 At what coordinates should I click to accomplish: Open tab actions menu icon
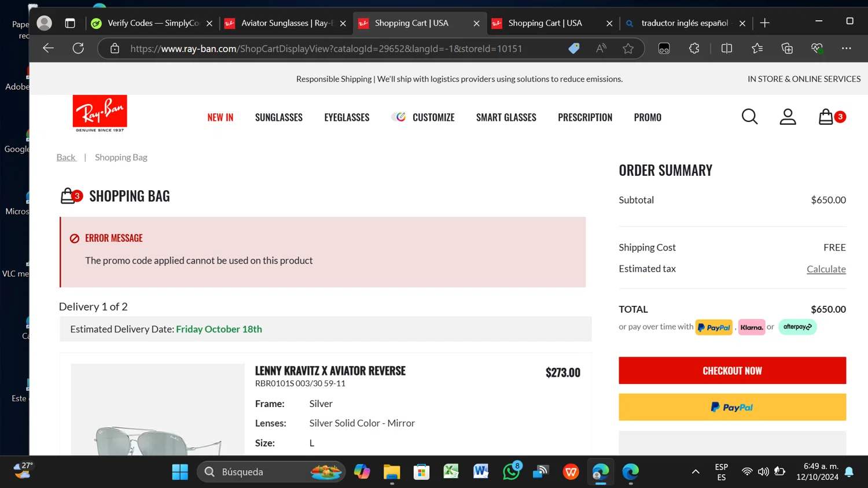[70, 23]
